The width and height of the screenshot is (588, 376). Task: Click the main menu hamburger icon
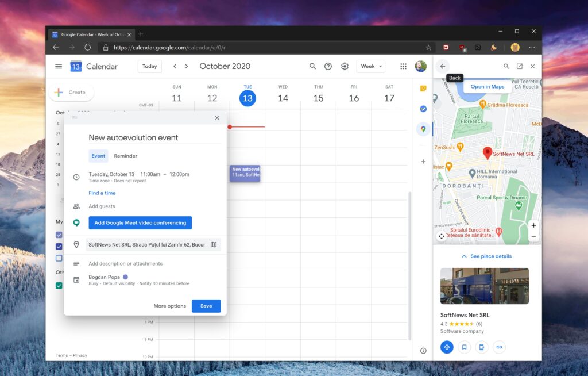tap(58, 66)
